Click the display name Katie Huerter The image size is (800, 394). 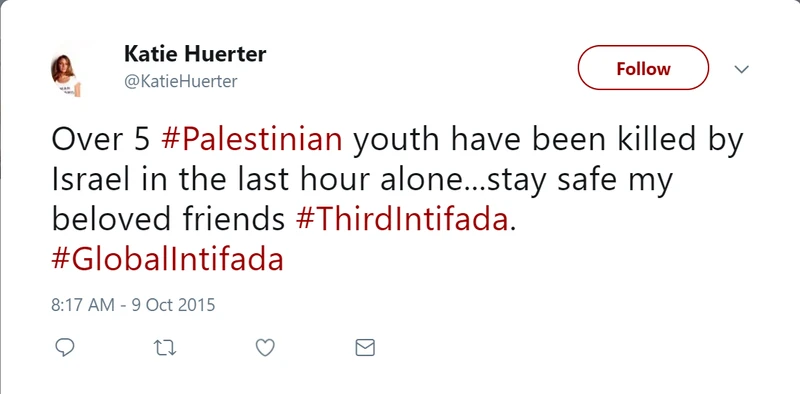click(x=195, y=54)
